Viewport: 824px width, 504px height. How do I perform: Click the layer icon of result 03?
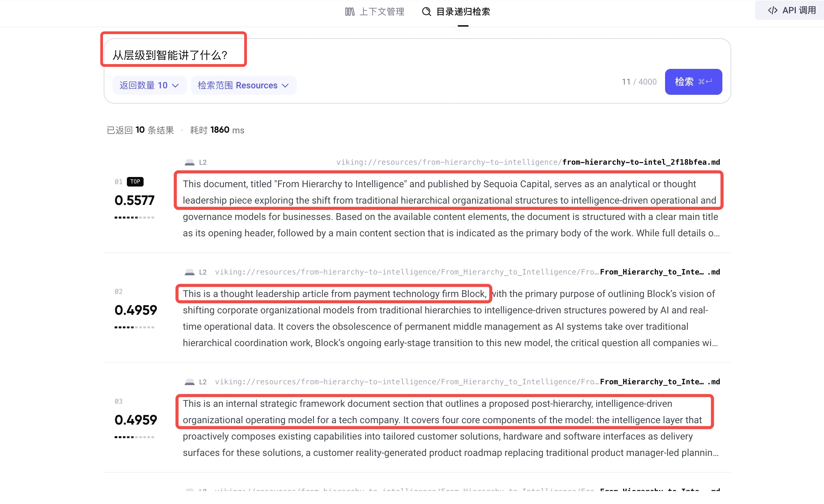(189, 382)
